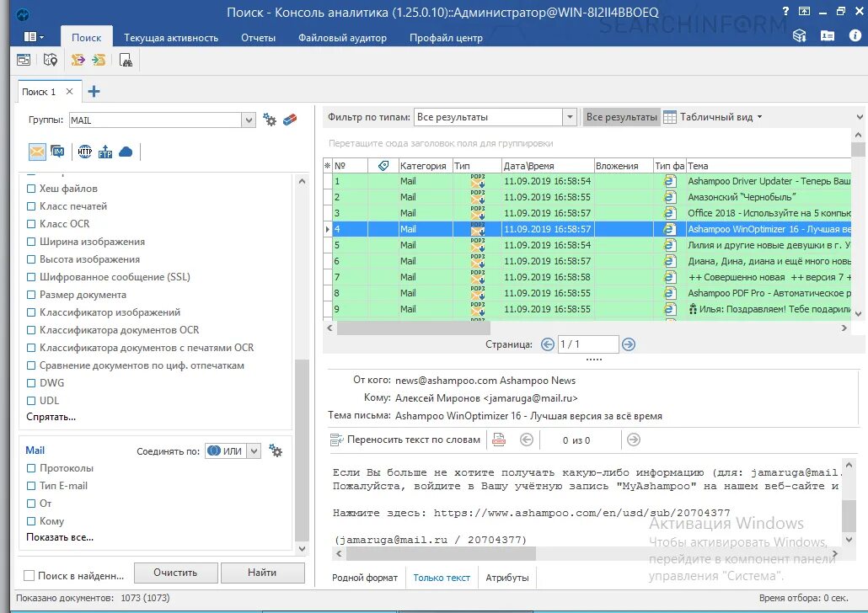868x613 pixels.
Task: Go to next match arrow in preview
Action: point(634,440)
